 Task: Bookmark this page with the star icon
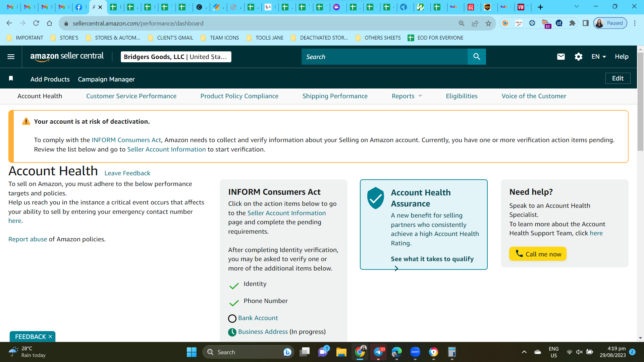click(488, 23)
